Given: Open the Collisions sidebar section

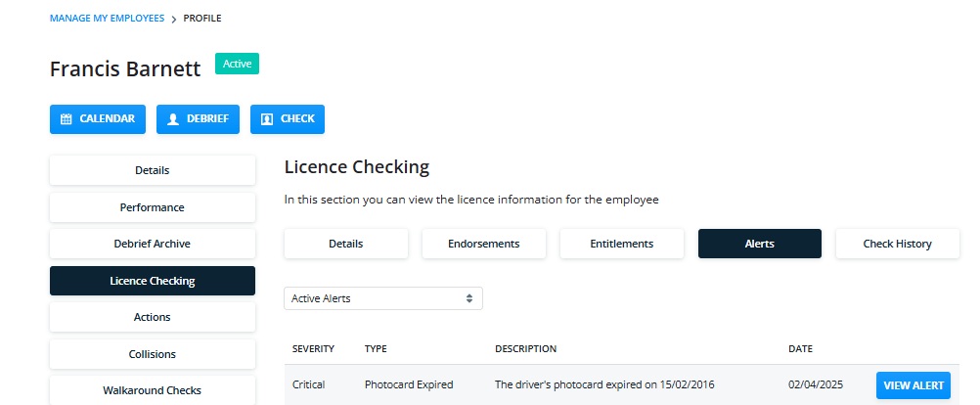Looking at the screenshot, I should click(x=153, y=354).
